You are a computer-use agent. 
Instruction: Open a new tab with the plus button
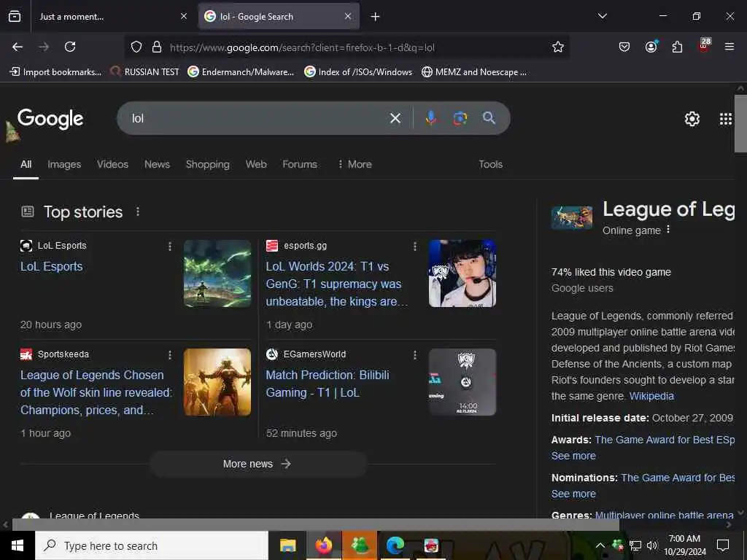click(x=375, y=17)
